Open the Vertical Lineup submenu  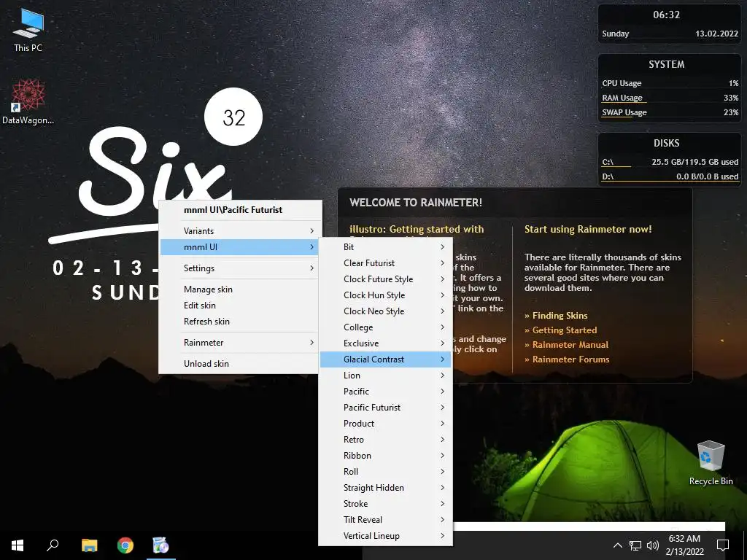(385, 536)
